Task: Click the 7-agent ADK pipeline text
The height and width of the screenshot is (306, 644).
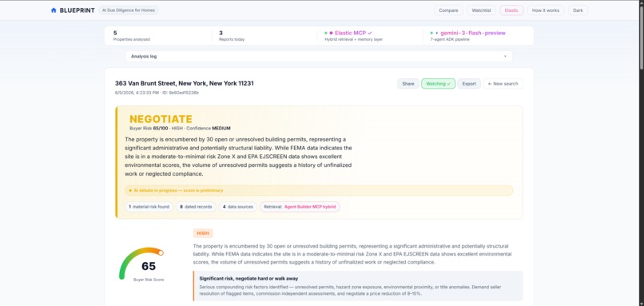Action: (451, 39)
